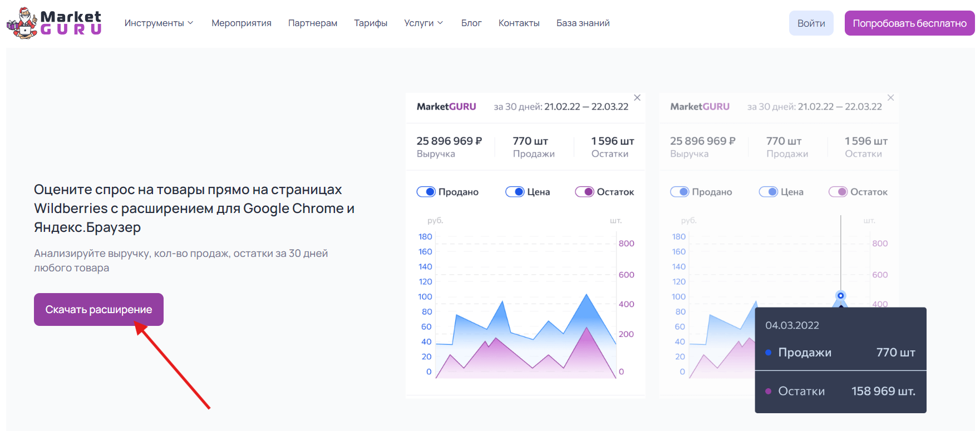This screenshot has height=431, width=980.
Task: Click the Попробовать бесплатно button
Action: tap(909, 23)
